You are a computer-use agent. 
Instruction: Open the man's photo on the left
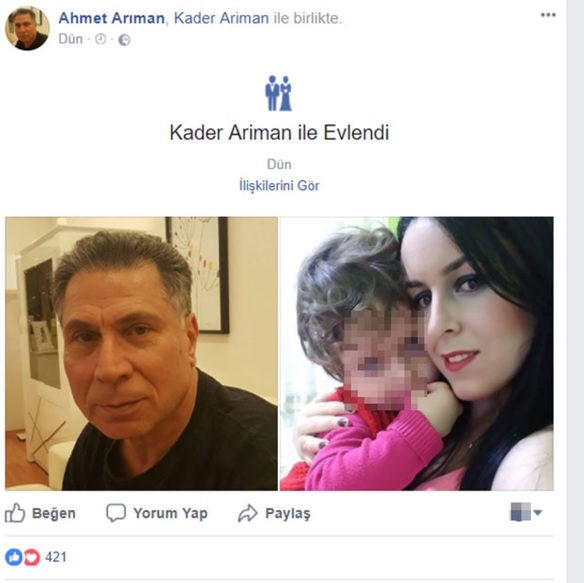[141, 354]
